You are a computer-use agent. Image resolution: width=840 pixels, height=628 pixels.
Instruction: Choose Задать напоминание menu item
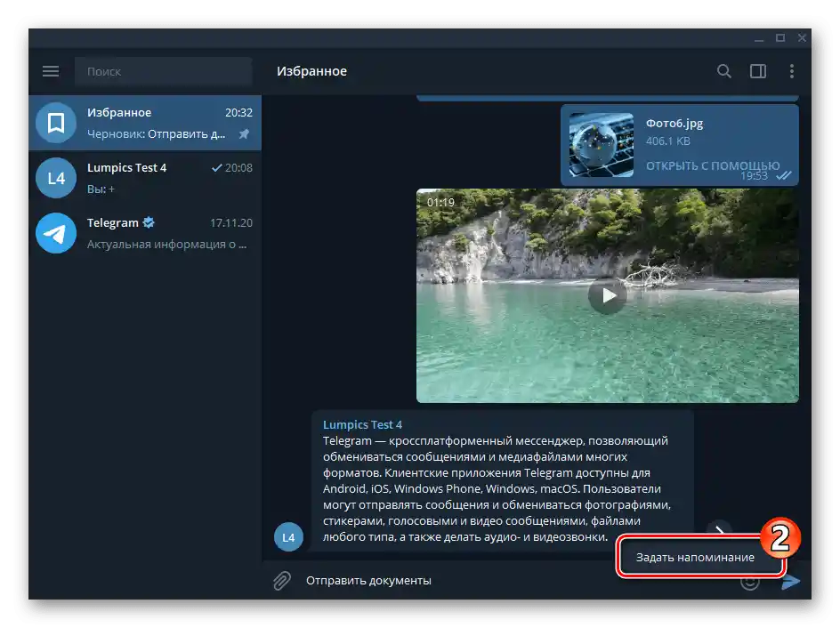pyautogui.click(x=695, y=558)
